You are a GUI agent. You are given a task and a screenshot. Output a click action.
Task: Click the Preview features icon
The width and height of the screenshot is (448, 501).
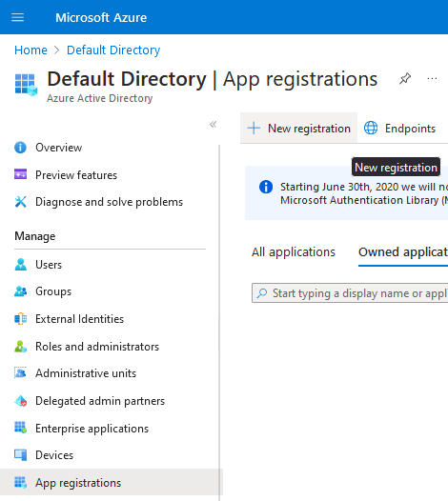click(x=20, y=174)
